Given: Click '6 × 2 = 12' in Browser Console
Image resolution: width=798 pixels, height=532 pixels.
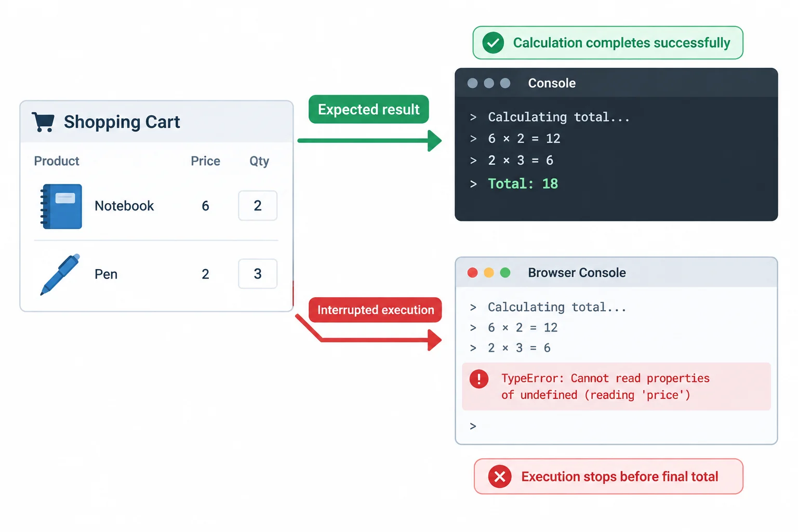Looking at the screenshot, I should (x=523, y=328).
